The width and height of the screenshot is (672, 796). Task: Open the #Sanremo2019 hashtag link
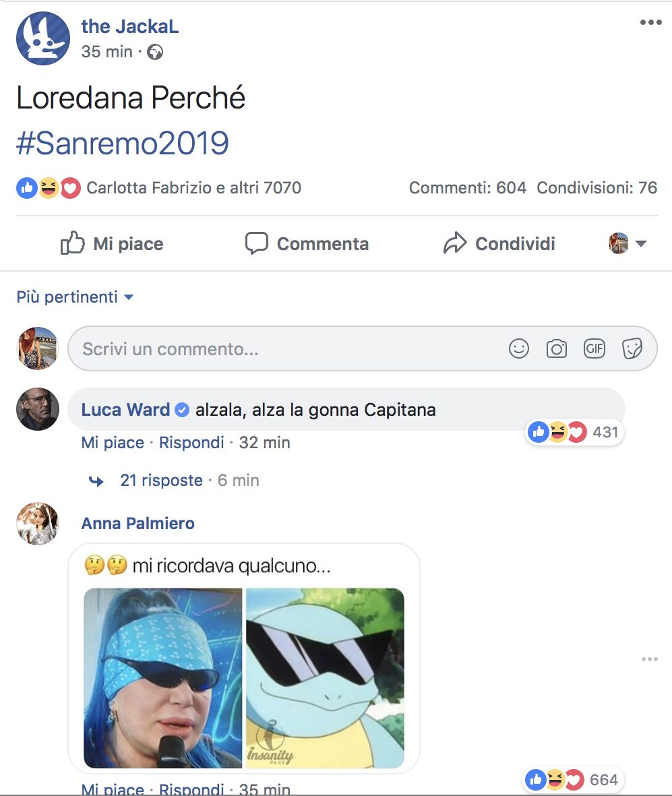pos(123,143)
